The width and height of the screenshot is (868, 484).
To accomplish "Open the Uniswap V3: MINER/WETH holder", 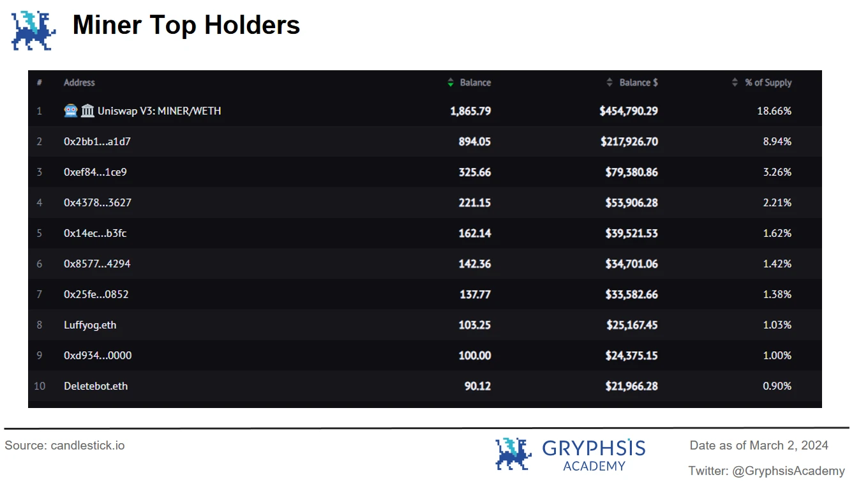I will [159, 111].
